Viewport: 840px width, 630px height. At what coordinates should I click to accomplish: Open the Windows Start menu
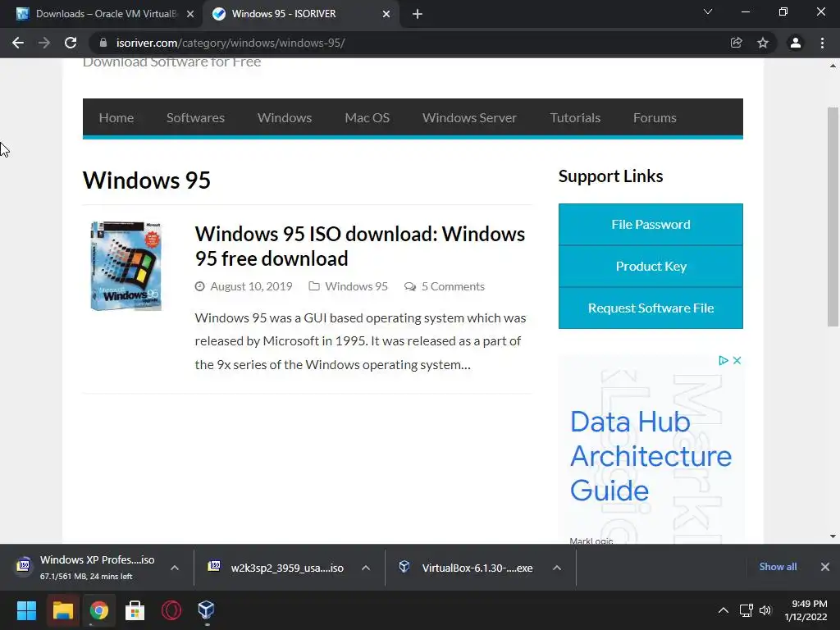pyautogui.click(x=26, y=610)
